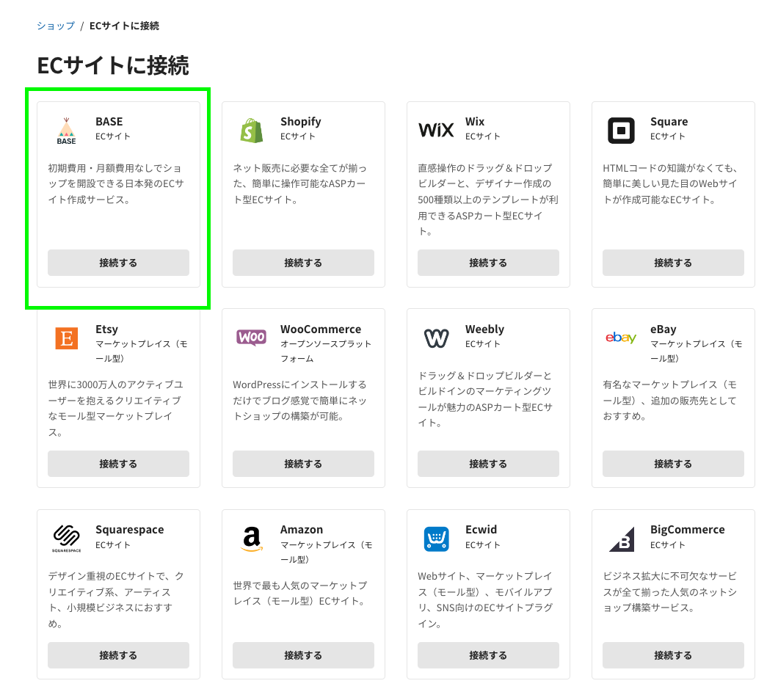
Task: Click Etsy description starting 世界に3000万人
Action: [x=116, y=408]
